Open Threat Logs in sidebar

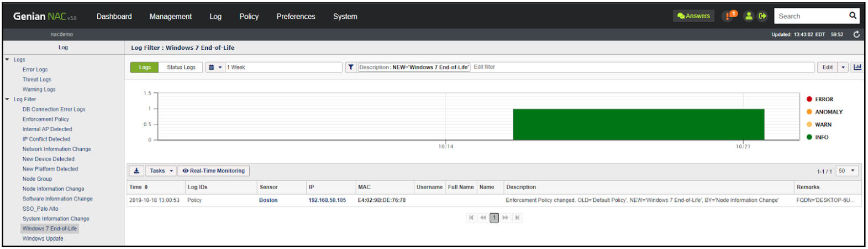pos(36,80)
